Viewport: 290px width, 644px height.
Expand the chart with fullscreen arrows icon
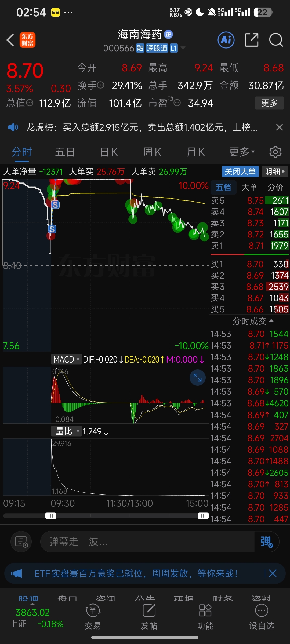198,378
